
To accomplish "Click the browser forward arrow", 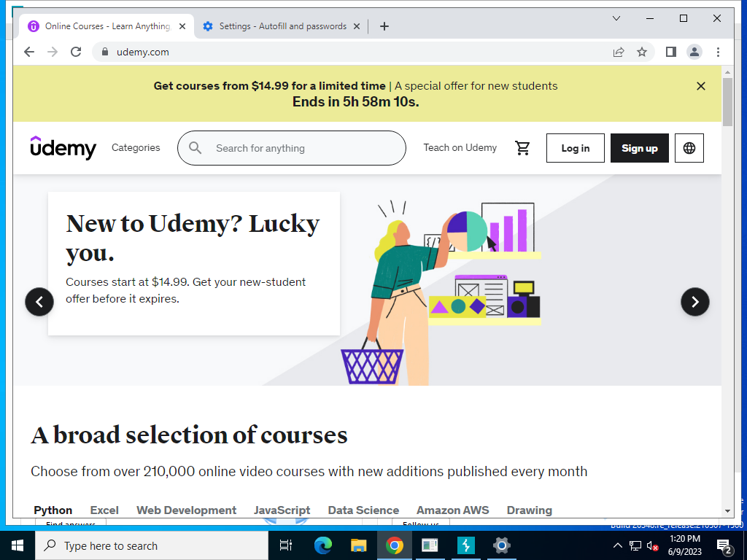I will (53, 52).
